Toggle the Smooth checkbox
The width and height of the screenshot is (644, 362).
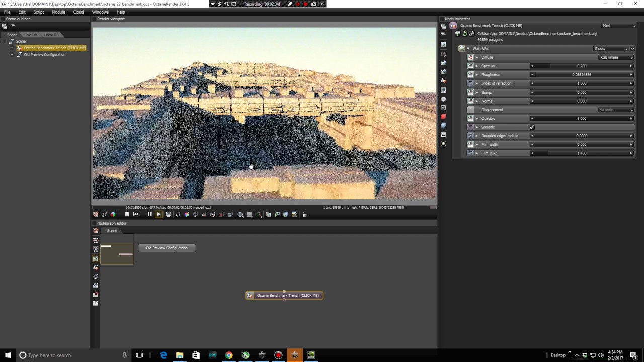[x=532, y=127]
